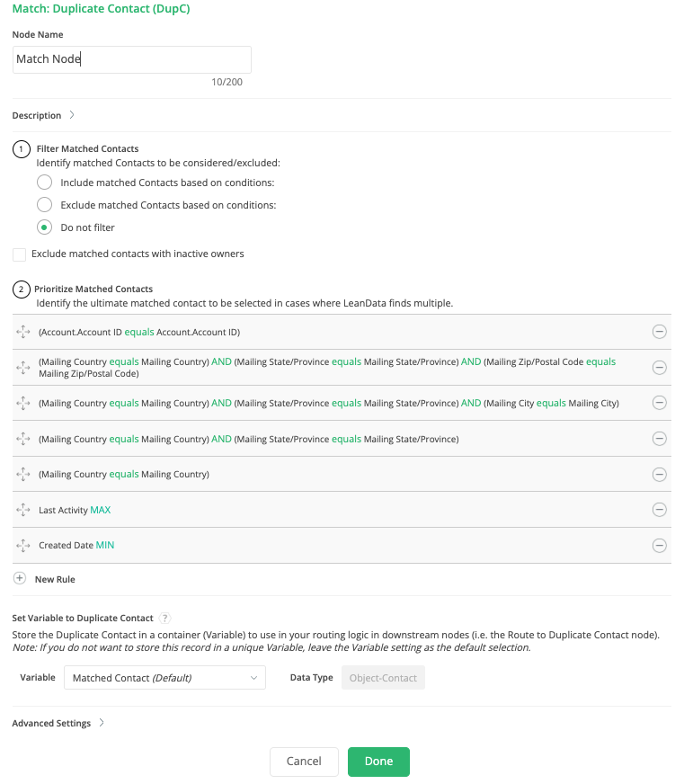Grab the Account ID rule drag handle
The height and width of the screenshot is (784, 684).
(22, 332)
